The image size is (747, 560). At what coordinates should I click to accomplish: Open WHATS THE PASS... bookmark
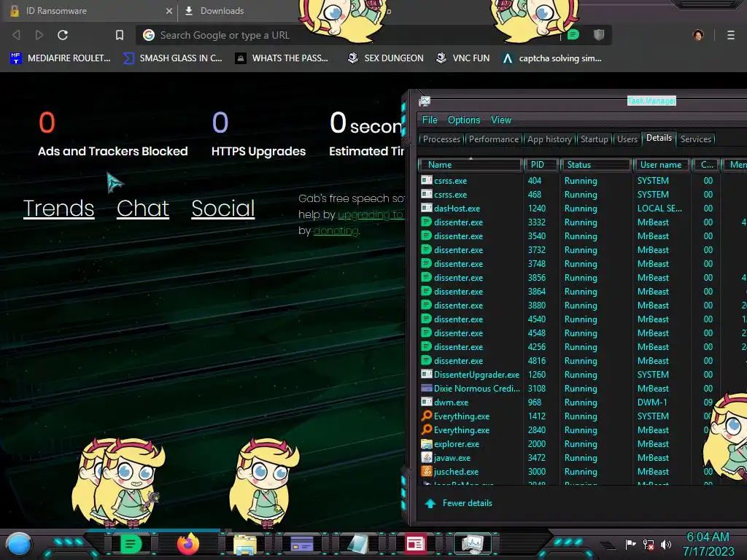(282, 58)
